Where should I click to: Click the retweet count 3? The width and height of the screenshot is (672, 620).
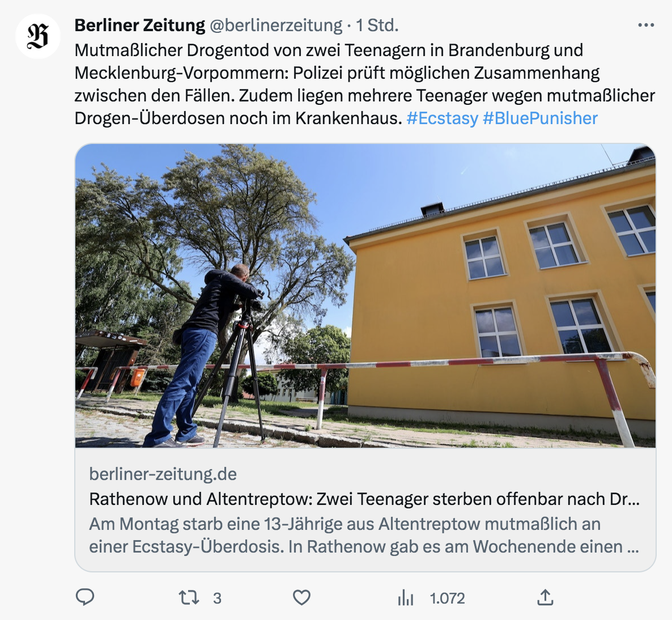coord(217,598)
